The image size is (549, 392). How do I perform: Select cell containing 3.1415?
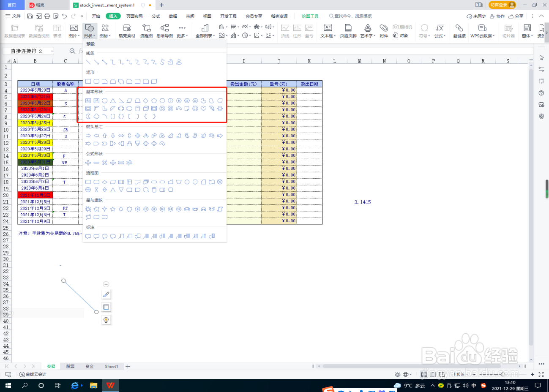[x=362, y=202]
